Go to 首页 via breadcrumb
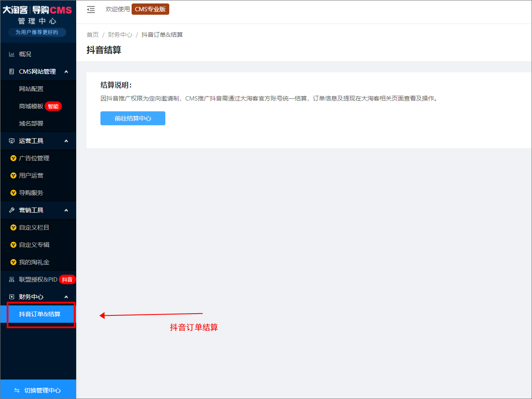 pyautogui.click(x=93, y=35)
